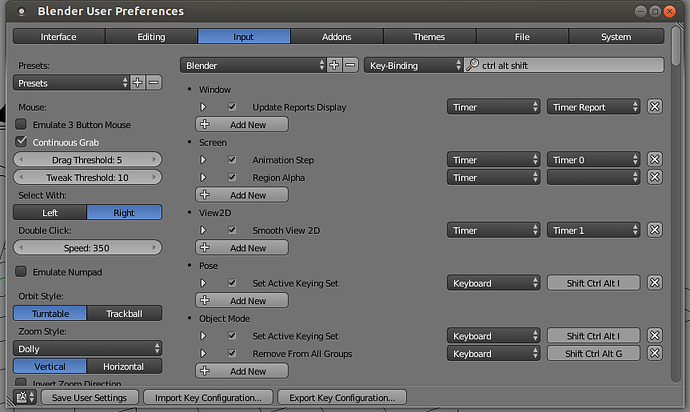This screenshot has width=690, height=412.
Task: Remove Blender key configuration with minus icon
Action: pyautogui.click(x=350, y=65)
